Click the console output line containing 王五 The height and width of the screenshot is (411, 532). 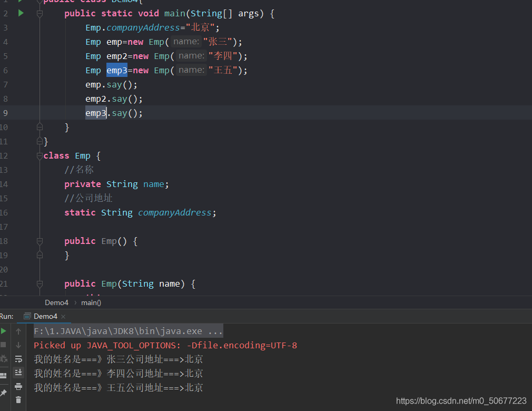pos(119,388)
